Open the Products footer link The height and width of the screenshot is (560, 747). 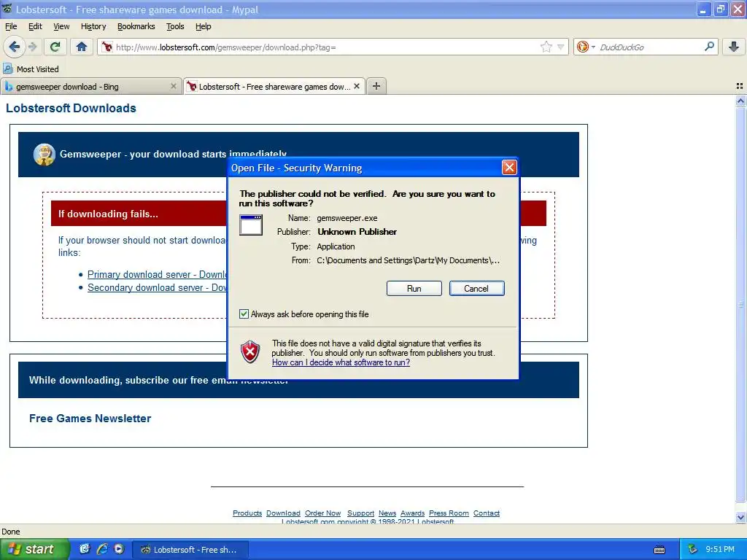247,513
